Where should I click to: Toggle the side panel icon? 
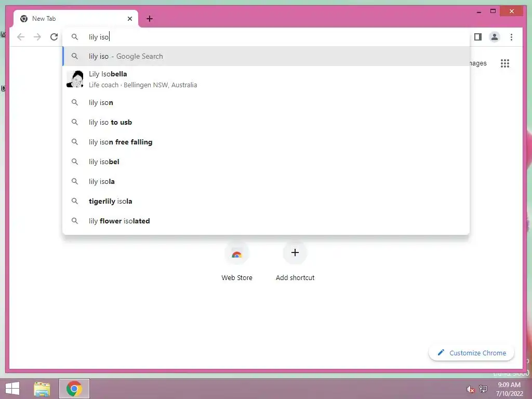pyautogui.click(x=478, y=37)
